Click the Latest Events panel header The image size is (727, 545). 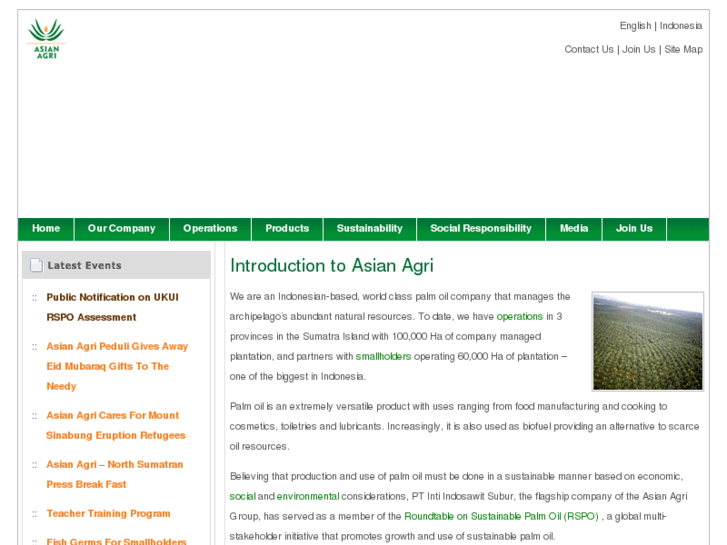[x=116, y=265]
